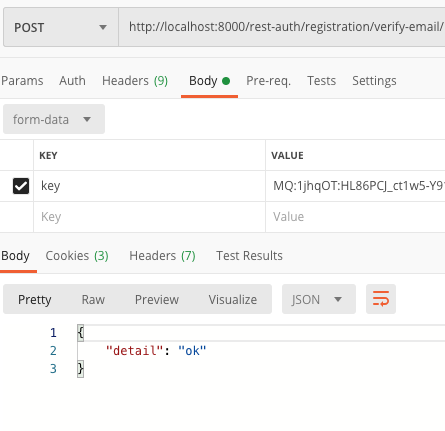The width and height of the screenshot is (445, 431).
Task: Click the VALUE column header
Action: point(287,156)
